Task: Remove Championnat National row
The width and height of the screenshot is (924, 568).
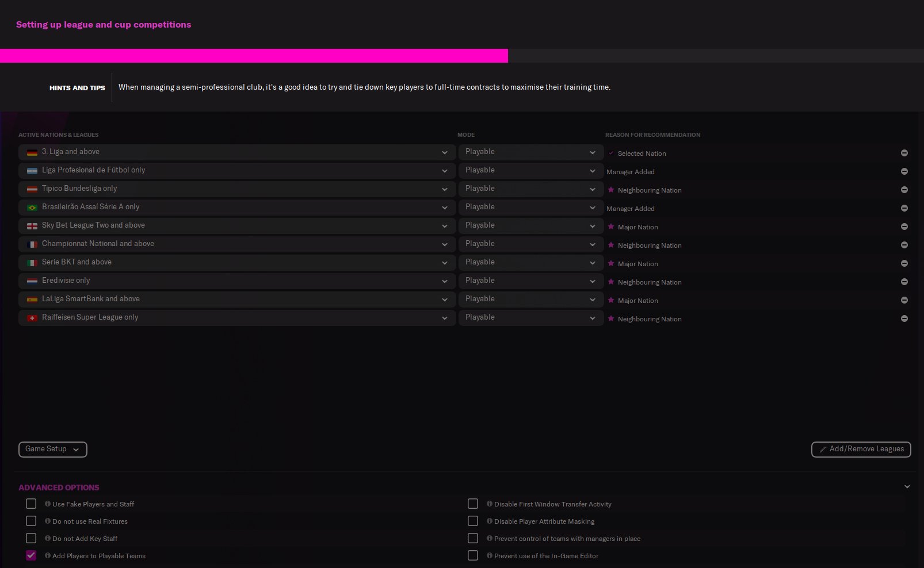Action: 904,245
